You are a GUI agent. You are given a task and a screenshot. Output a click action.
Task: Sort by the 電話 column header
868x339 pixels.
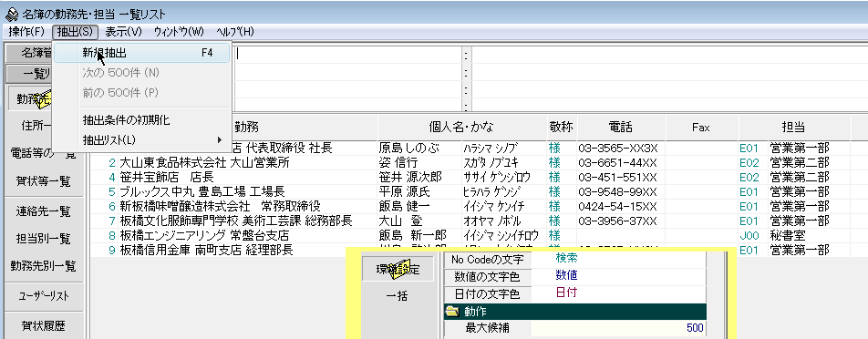pos(621,128)
